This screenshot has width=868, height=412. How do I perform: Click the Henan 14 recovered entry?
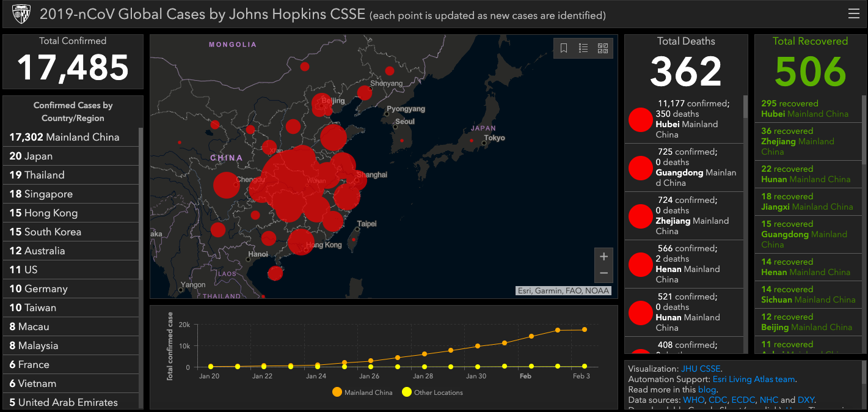[x=808, y=267]
